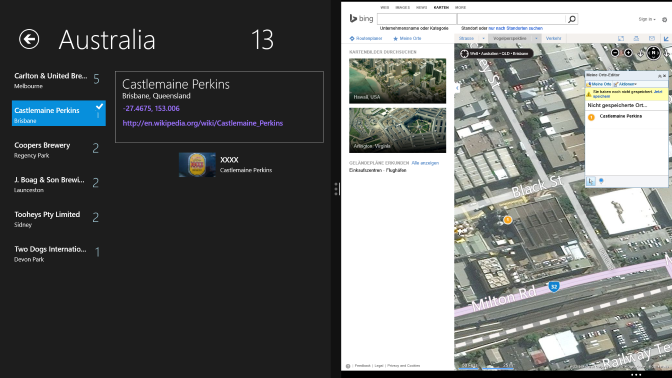
Task: Focus the Standort search field
Action: pos(512,19)
